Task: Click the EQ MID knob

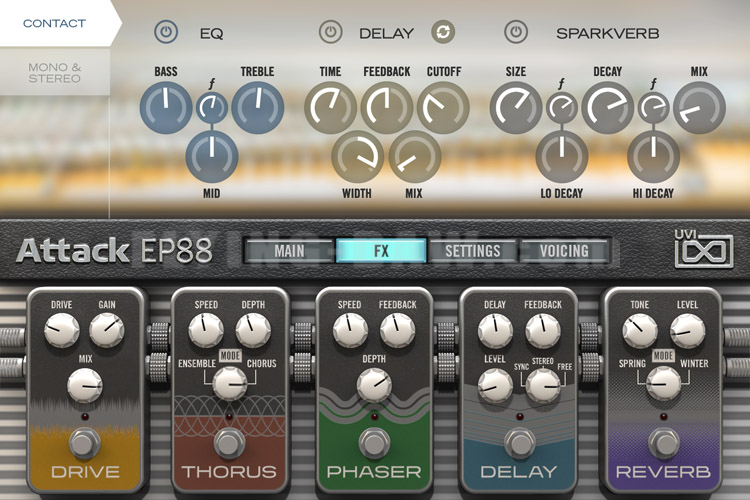Action: point(212,156)
